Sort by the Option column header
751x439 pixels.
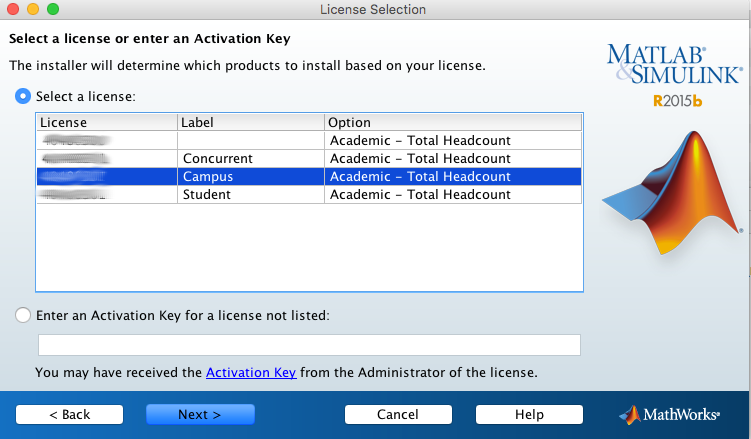pyautogui.click(x=452, y=122)
